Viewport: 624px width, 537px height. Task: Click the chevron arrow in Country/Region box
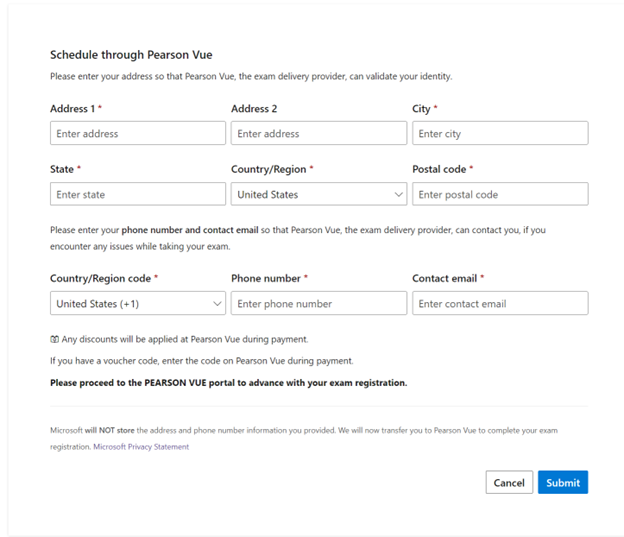[x=398, y=194]
